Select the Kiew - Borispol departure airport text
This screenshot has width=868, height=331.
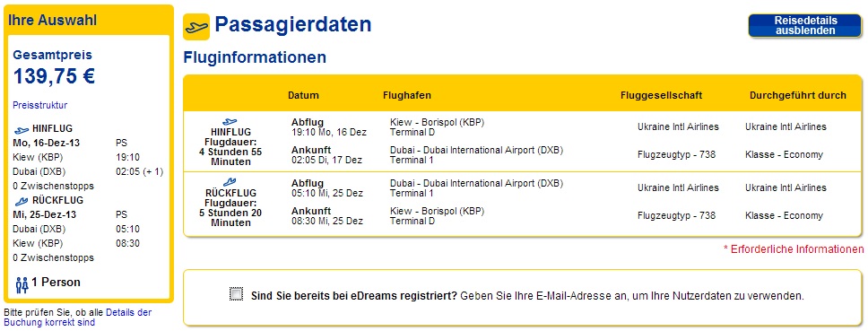[438, 122]
